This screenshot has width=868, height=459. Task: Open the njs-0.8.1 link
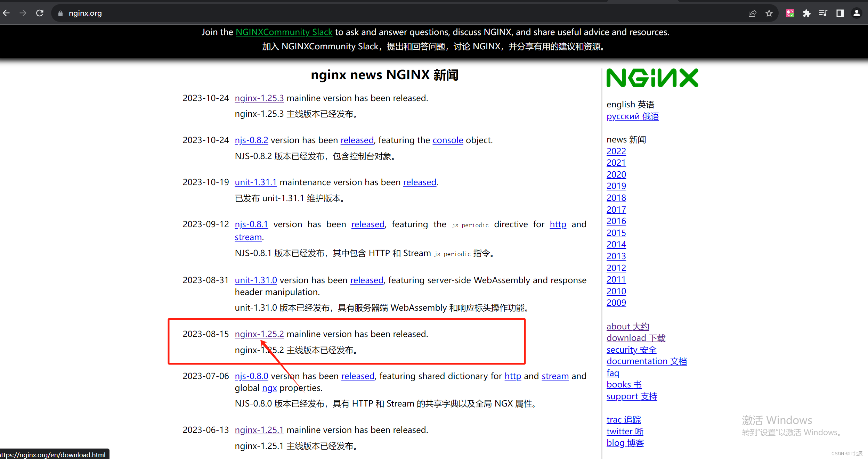[251, 224]
